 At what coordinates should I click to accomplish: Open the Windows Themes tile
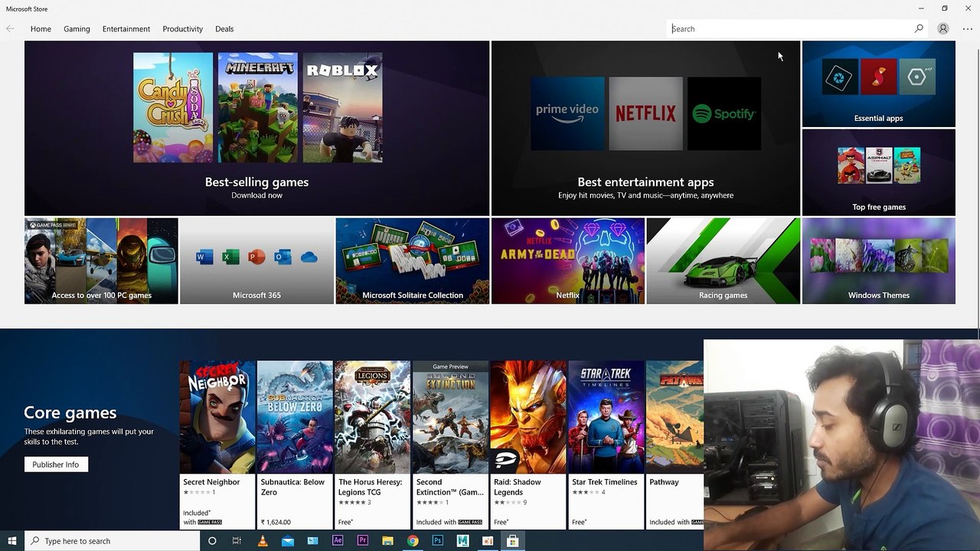(878, 261)
